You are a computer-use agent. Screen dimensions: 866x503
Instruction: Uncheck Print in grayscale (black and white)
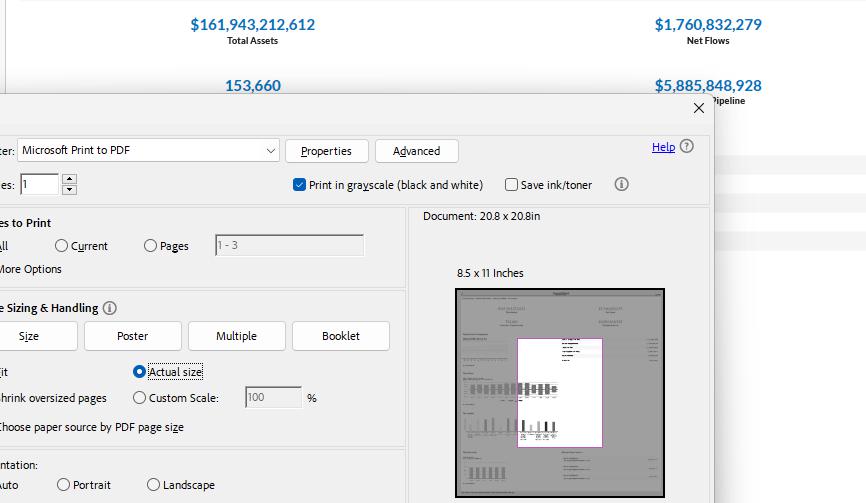pos(299,185)
